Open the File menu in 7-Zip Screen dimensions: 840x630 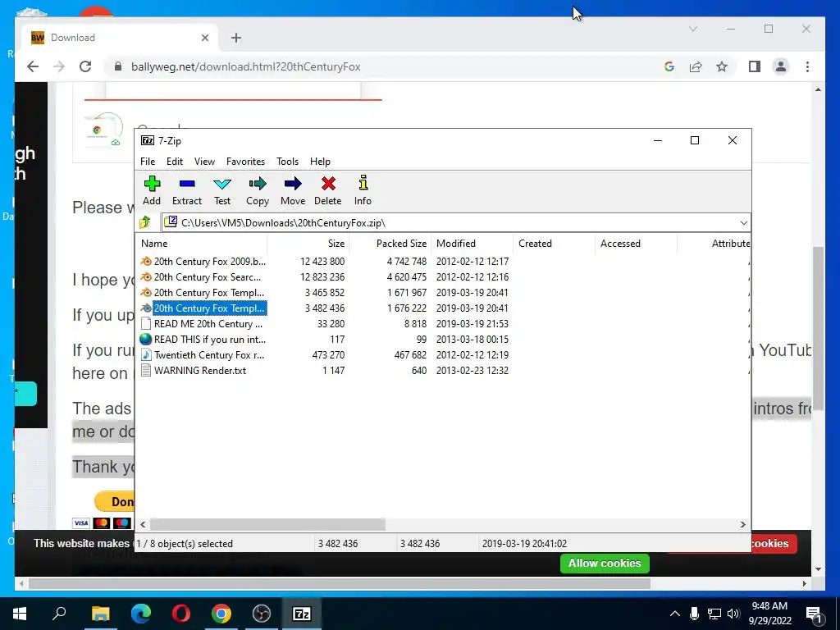[x=148, y=162]
